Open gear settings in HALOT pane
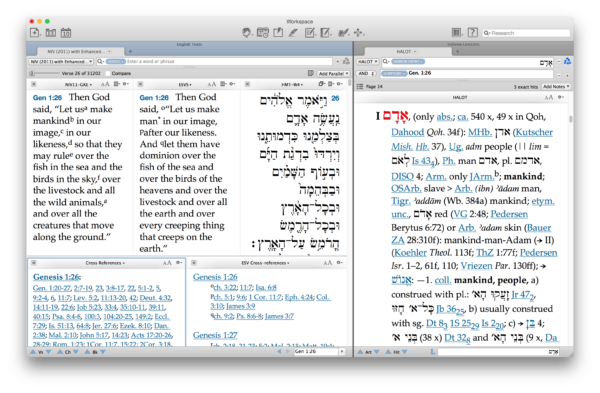 coord(561,97)
